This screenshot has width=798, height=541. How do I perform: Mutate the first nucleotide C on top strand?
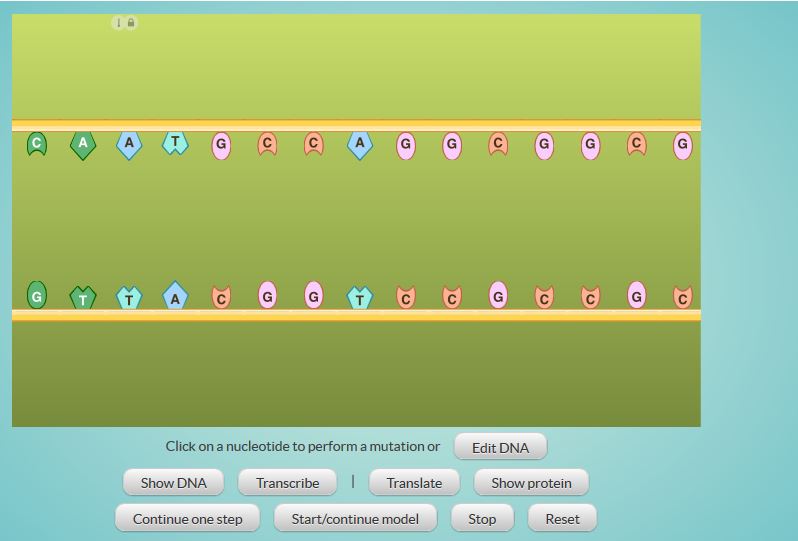37,144
